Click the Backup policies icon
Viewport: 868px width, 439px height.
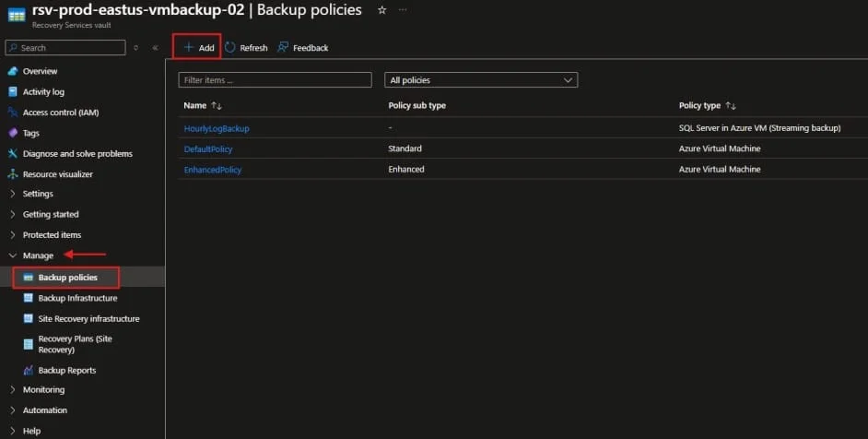click(x=29, y=278)
